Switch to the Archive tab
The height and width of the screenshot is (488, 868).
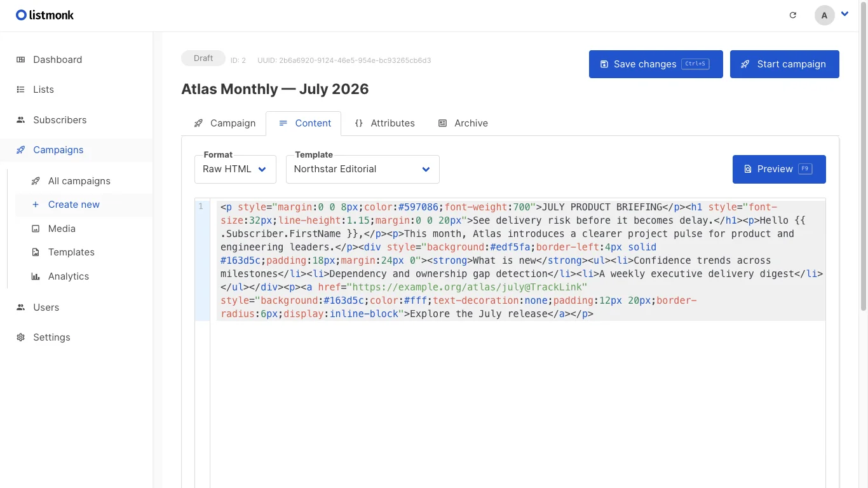(x=463, y=123)
